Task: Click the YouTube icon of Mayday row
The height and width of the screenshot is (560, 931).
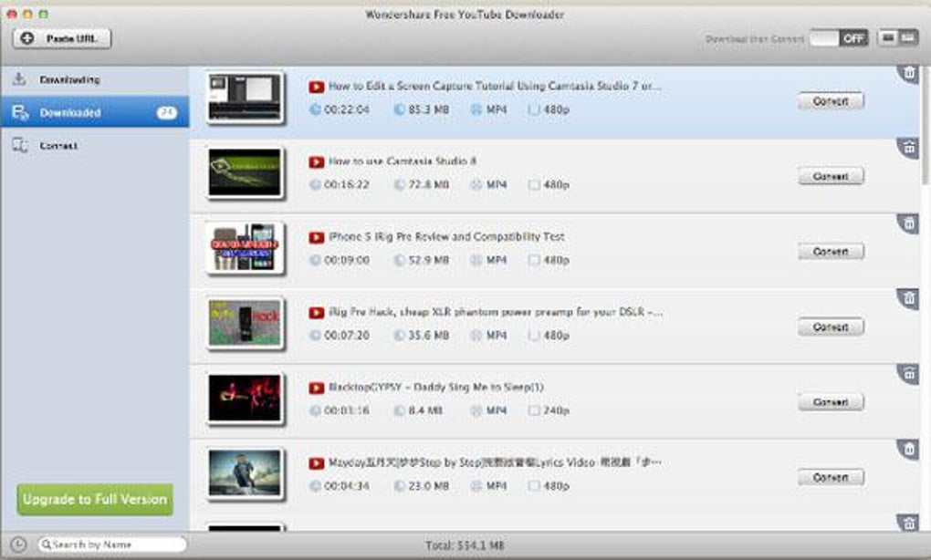Action: click(x=317, y=463)
